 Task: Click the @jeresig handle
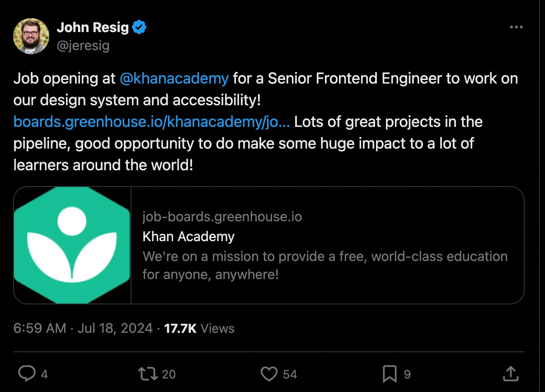pyautogui.click(x=84, y=45)
